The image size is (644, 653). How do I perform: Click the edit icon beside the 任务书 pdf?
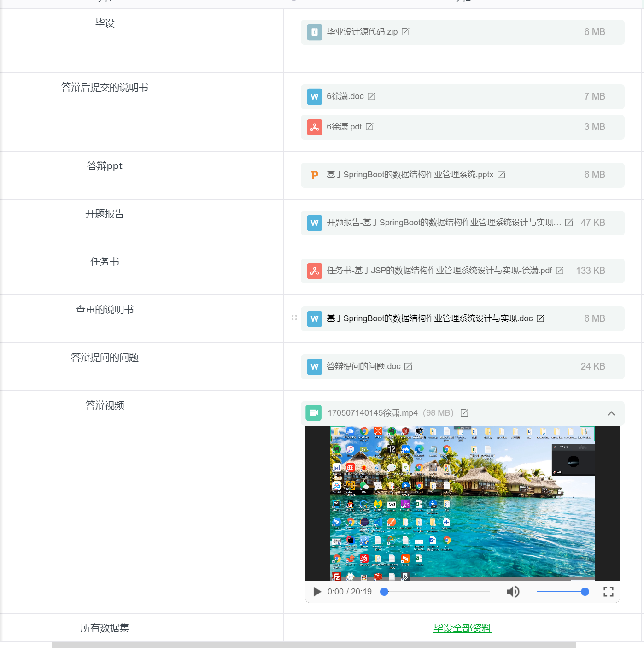click(560, 271)
